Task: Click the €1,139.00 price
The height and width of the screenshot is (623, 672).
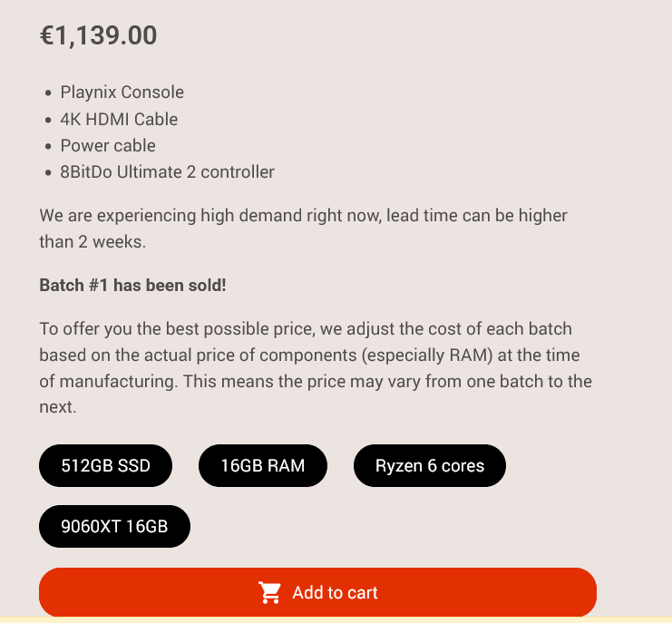Action: 98,36
